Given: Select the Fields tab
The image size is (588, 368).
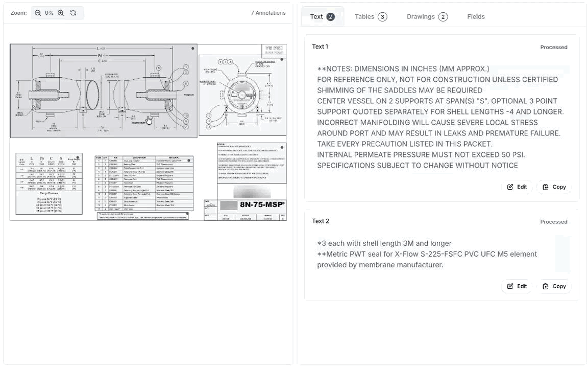Looking at the screenshot, I should (x=476, y=16).
